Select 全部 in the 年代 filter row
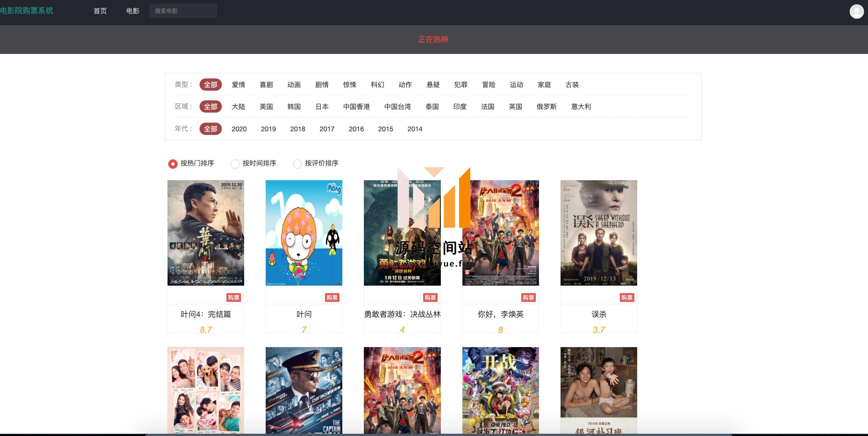868x436 pixels. [211, 129]
